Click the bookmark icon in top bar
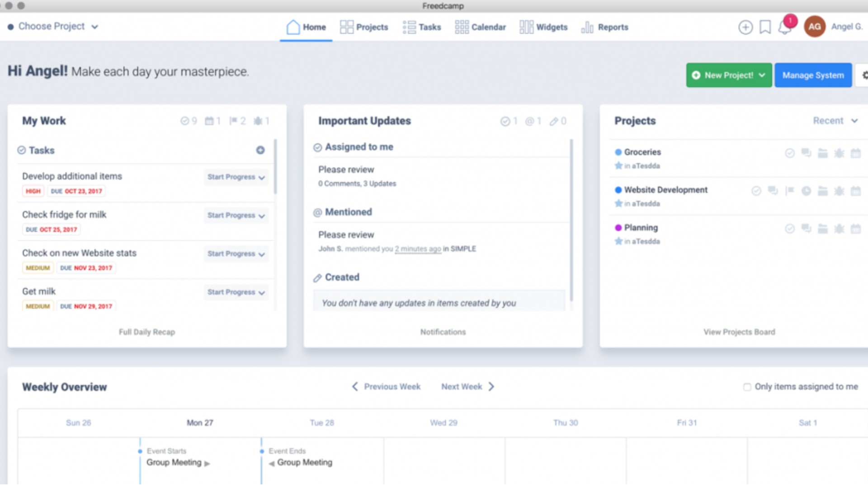The width and height of the screenshot is (868, 488). (x=765, y=27)
